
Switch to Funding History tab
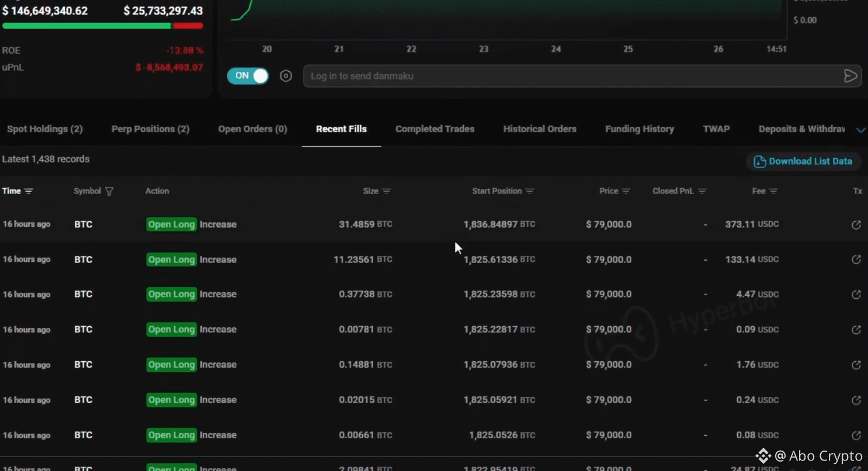click(x=640, y=129)
